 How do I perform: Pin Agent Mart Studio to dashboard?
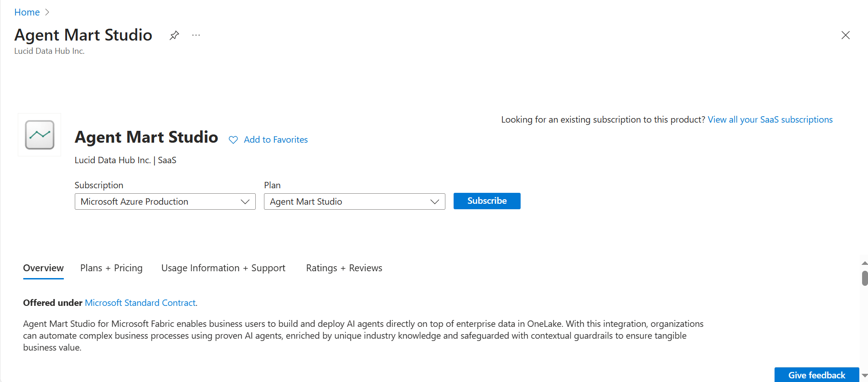174,35
